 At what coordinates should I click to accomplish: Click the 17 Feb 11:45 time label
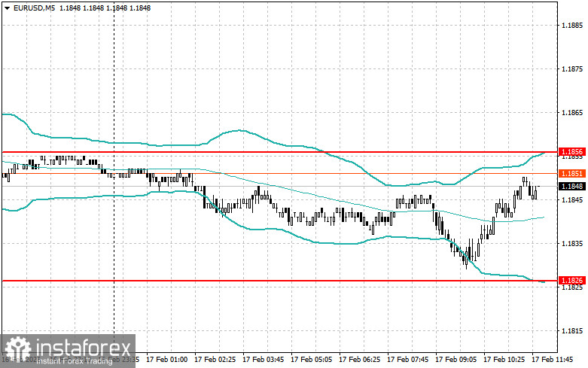(553, 360)
